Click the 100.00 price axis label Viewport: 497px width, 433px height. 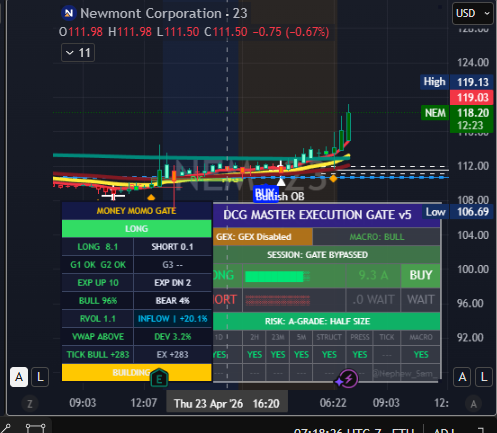[x=473, y=269]
